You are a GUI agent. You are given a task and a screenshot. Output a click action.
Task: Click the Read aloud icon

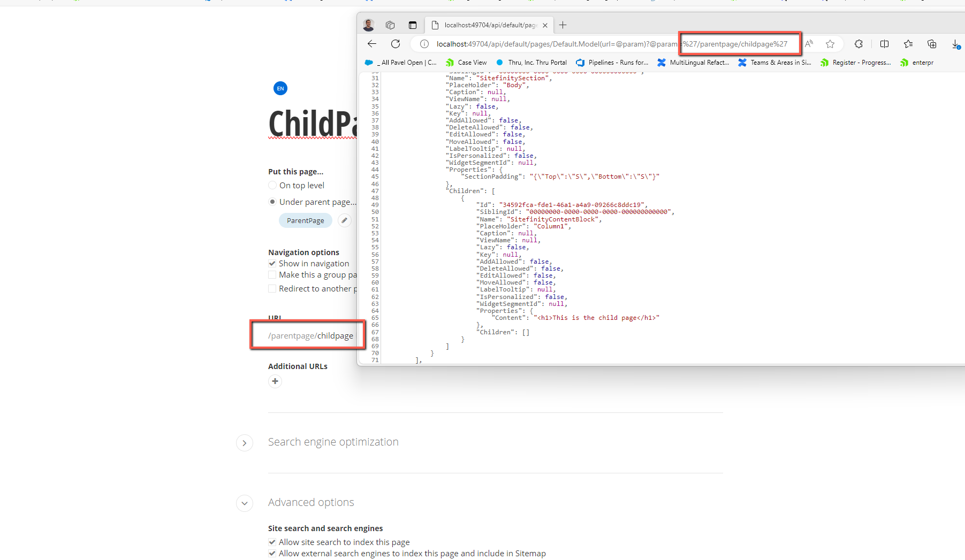click(809, 44)
